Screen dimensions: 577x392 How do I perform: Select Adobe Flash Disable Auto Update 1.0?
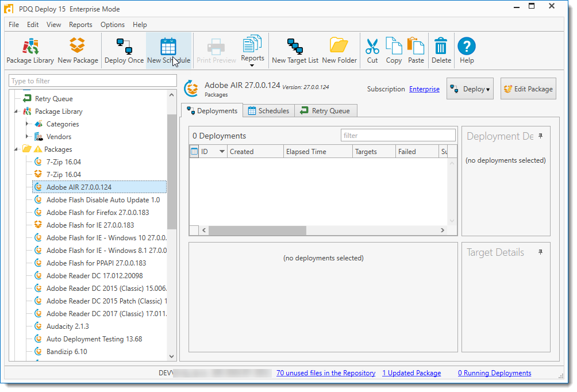click(103, 200)
